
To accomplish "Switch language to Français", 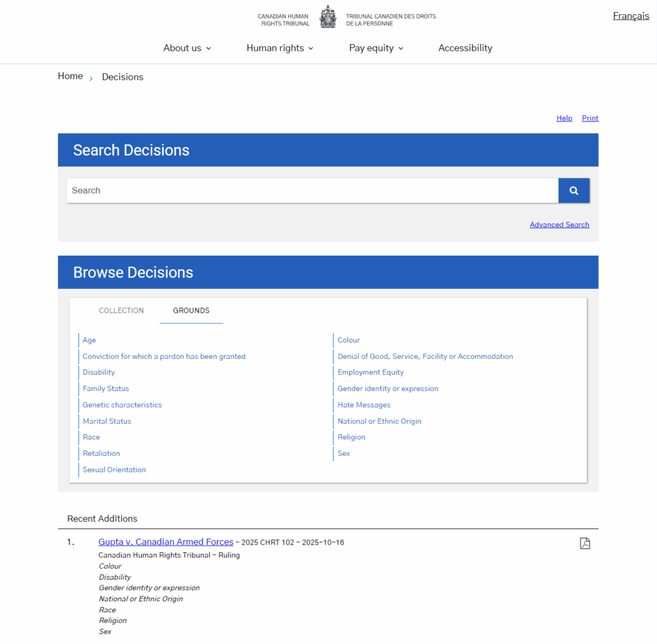I will [x=631, y=16].
